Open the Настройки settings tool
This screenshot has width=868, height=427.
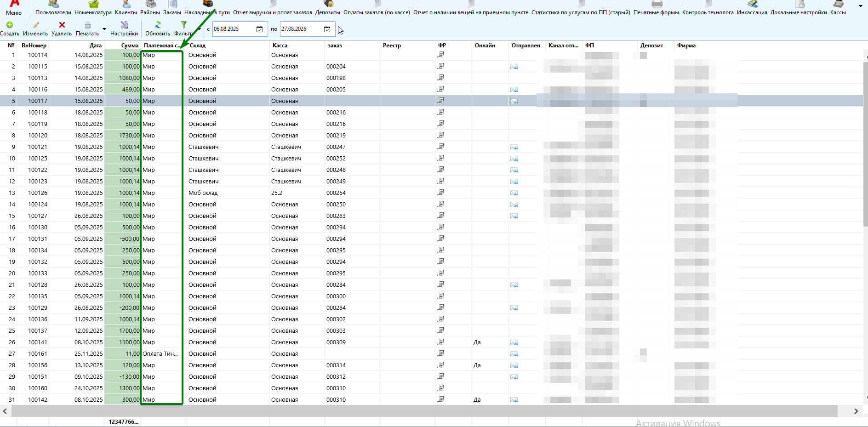[124, 28]
